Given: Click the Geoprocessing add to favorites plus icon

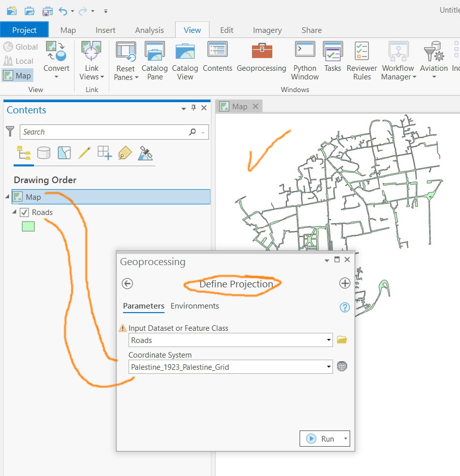Looking at the screenshot, I should coord(345,283).
